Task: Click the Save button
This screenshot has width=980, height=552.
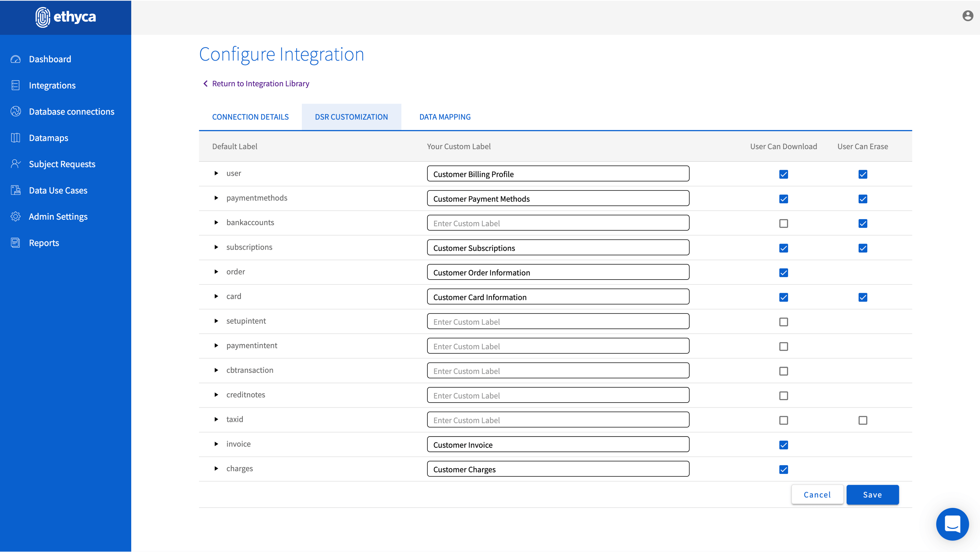Action: 872,495
